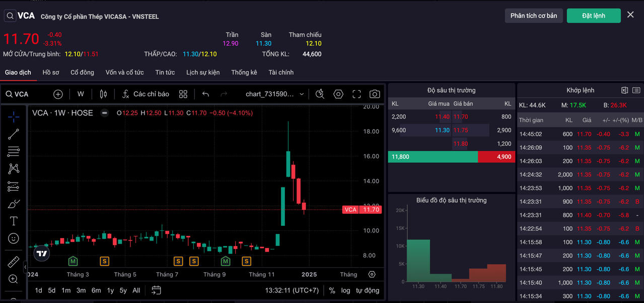
Task: Enter fullscreen chart mode
Action: coord(356,94)
